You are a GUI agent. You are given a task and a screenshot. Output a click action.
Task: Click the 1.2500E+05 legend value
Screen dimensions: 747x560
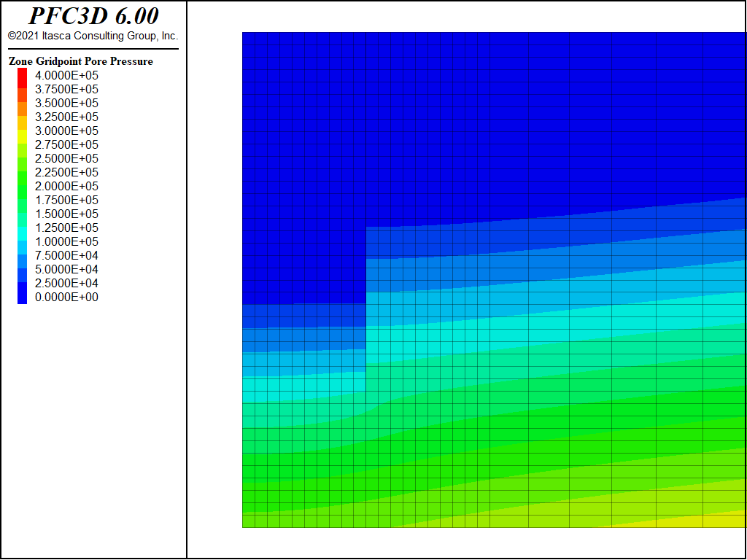[66, 227]
